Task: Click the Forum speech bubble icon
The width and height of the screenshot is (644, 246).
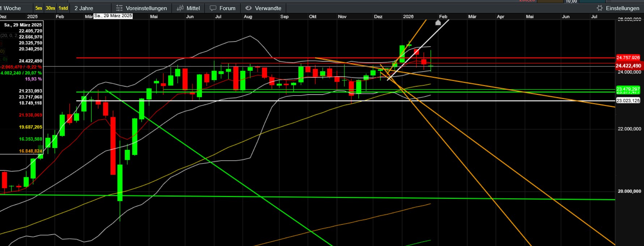Action: [213, 8]
